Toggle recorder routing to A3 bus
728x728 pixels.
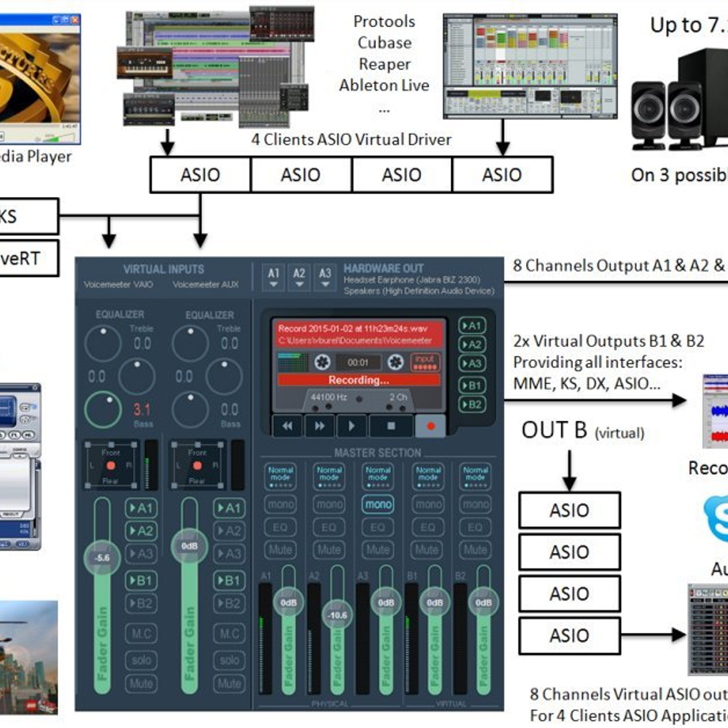[472, 364]
